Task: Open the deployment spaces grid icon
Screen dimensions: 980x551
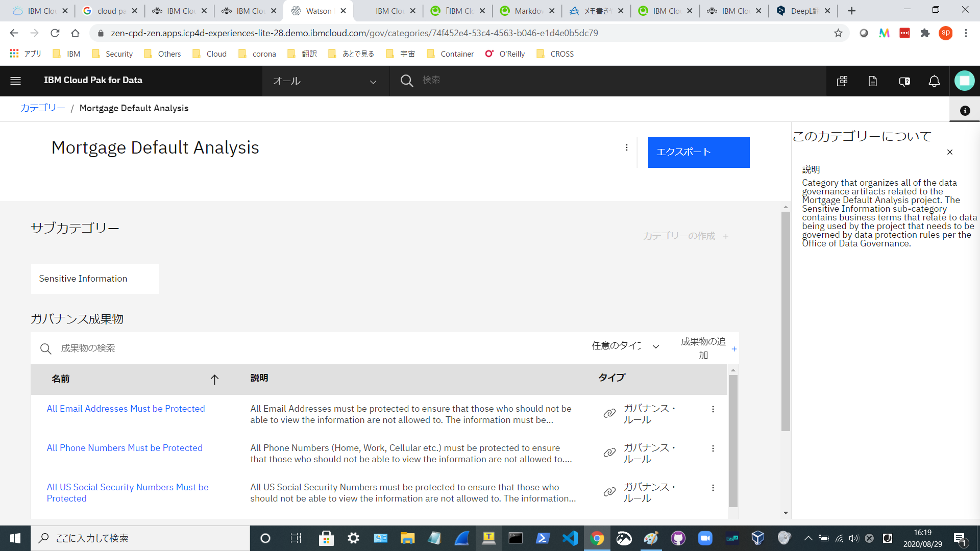Action: click(842, 81)
